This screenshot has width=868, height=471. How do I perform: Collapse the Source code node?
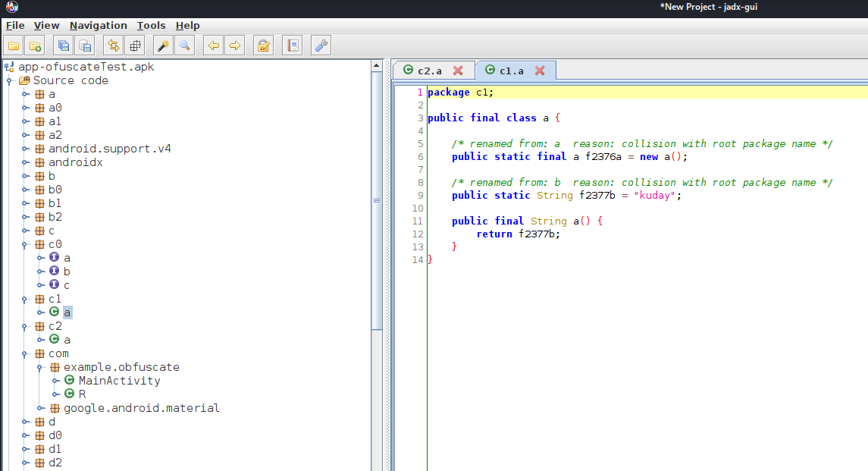pos(9,81)
